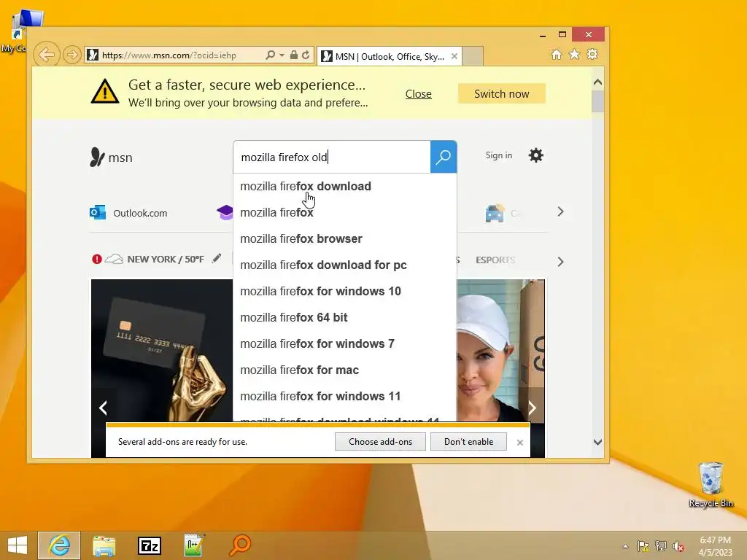Click the scrollbar down arrow
747x560 pixels.
[598, 442]
